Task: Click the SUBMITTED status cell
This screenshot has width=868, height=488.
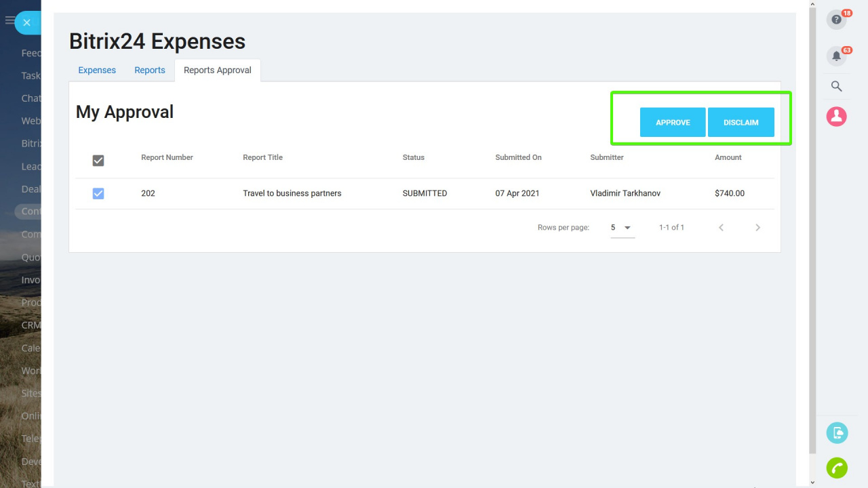Action: click(425, 193)
